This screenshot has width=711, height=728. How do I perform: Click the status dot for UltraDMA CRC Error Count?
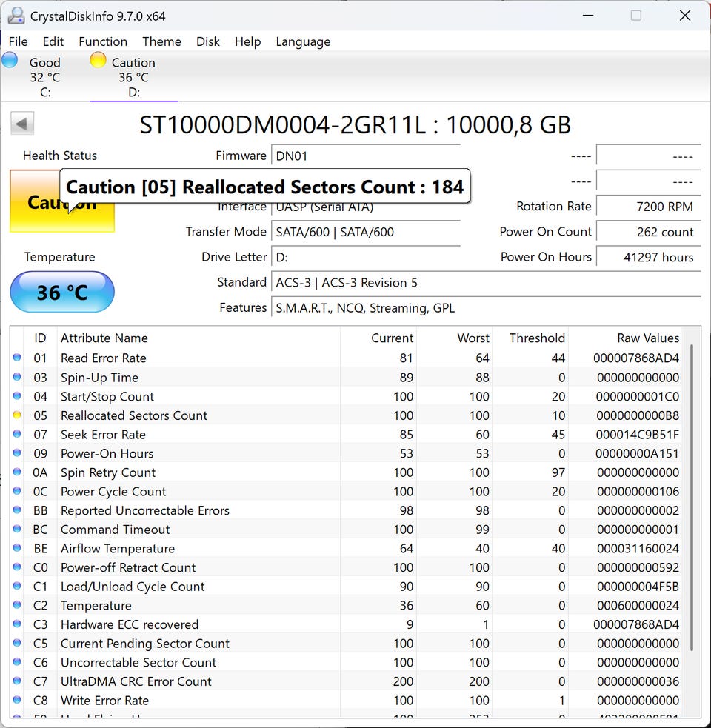[17, 681]
